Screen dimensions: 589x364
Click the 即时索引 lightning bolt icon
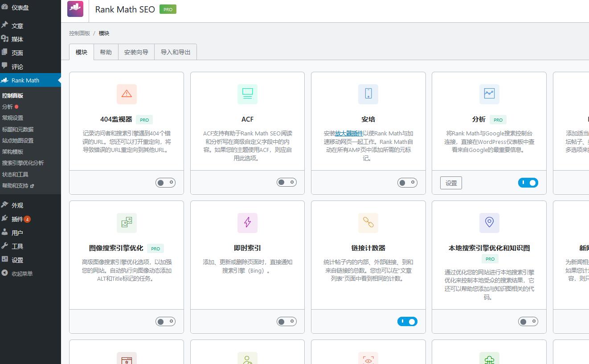pos(247,222)
